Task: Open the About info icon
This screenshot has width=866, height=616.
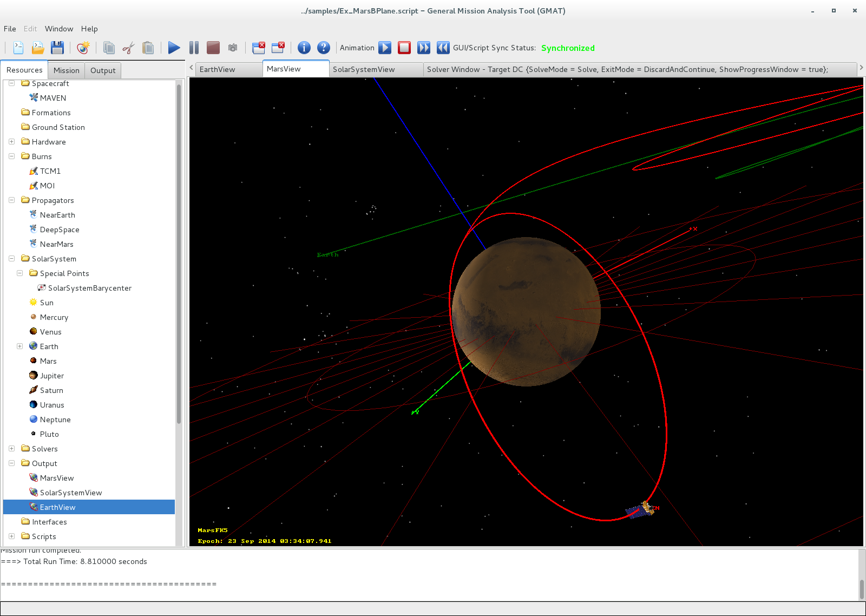Action: pos(304,48)
